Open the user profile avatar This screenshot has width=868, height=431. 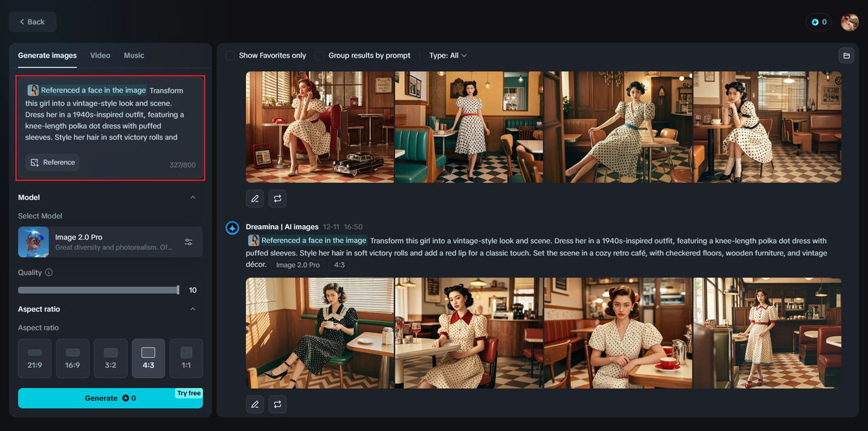coord(850,22)
